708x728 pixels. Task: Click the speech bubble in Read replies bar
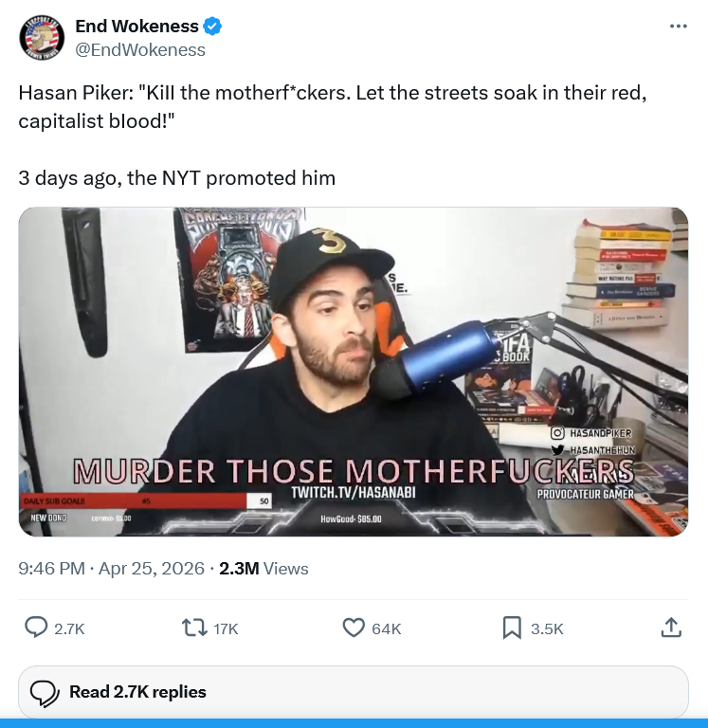pos(45,693)
